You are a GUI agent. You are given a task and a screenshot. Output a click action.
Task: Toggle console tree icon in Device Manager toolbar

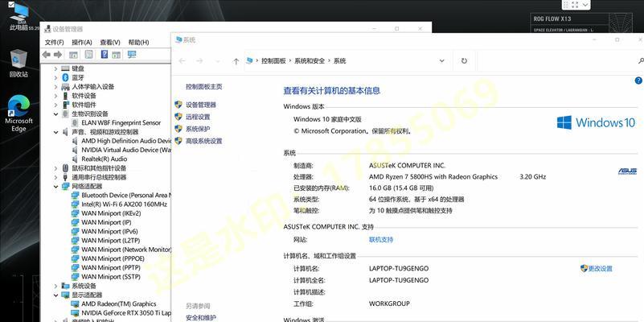(x=73, y=55)
